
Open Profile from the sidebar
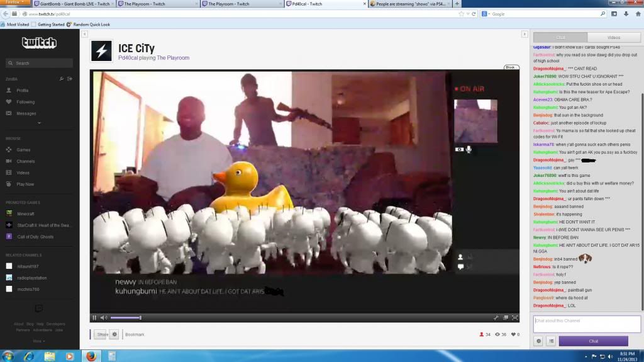point(22,90)
